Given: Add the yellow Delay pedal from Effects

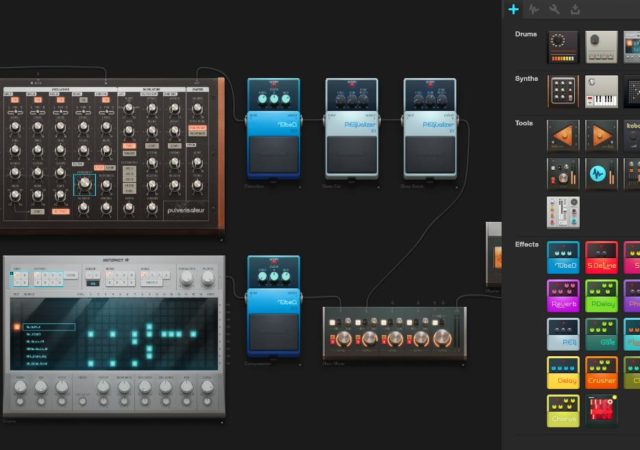Looking at the screenshot, I should [563, 372].
